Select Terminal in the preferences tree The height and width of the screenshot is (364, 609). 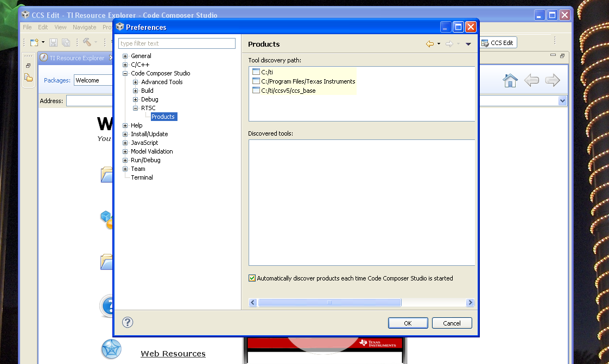(x=142, y=177)
